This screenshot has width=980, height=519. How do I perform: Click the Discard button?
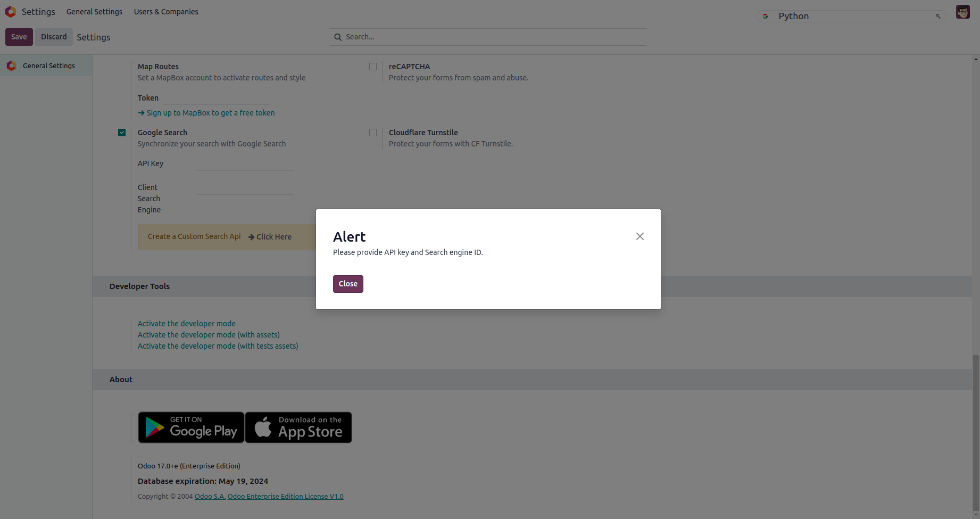tap(54, 37)
